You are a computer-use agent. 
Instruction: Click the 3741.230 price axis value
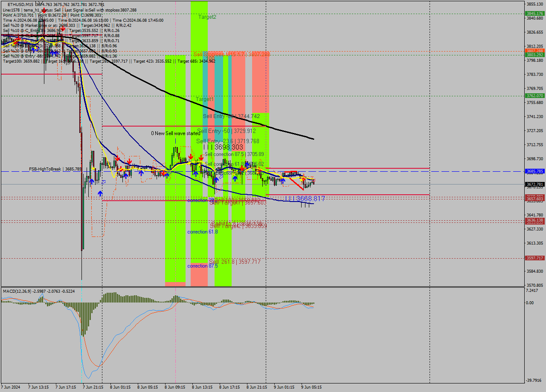tap(534, 116)
